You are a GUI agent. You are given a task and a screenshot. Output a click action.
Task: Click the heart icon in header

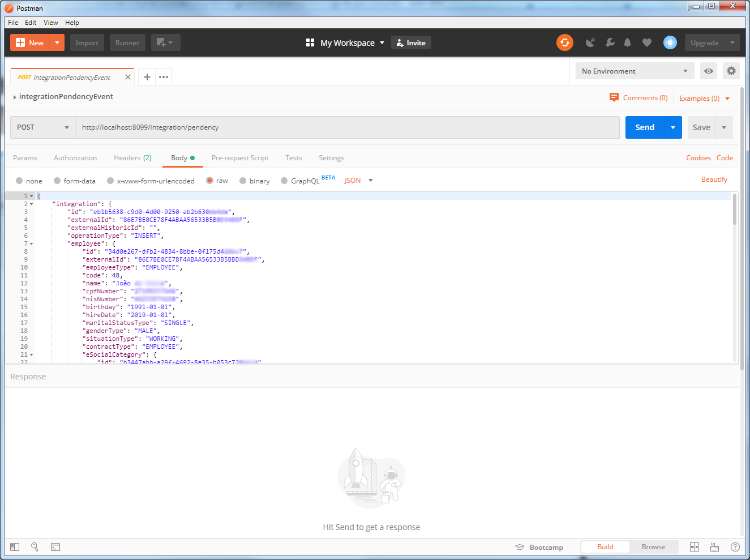647,42
